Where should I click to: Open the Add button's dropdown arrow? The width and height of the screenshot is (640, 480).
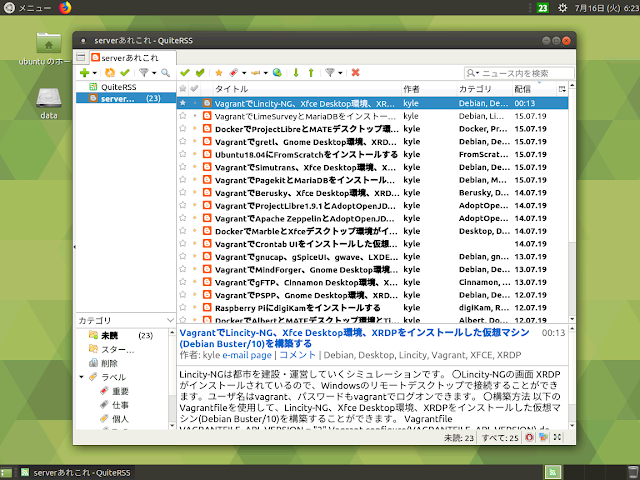click(94, 73)
